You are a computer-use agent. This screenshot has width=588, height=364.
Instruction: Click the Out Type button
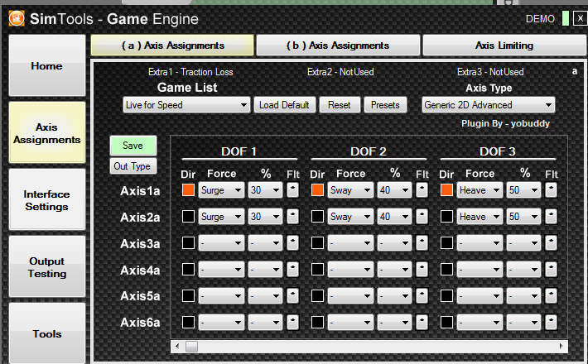tap(133, 166)
